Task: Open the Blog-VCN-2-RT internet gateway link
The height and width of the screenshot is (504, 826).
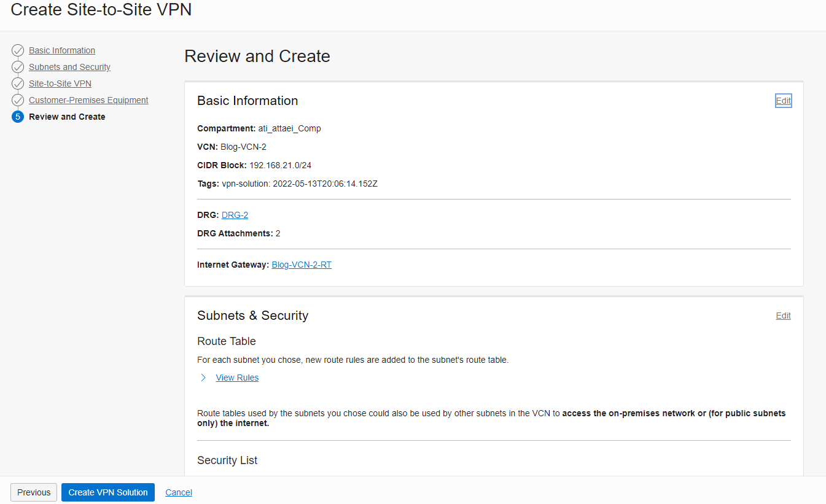Action: 302,265
